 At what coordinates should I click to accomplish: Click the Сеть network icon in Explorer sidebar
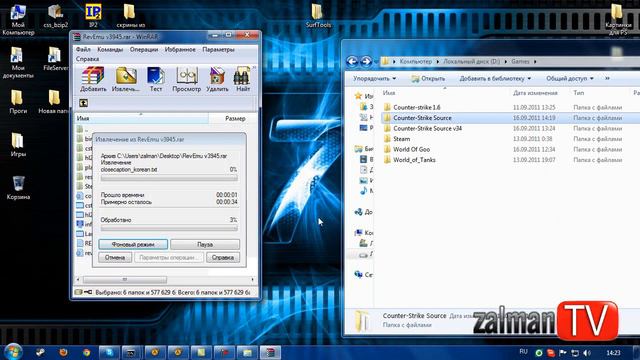click(358, 274)
